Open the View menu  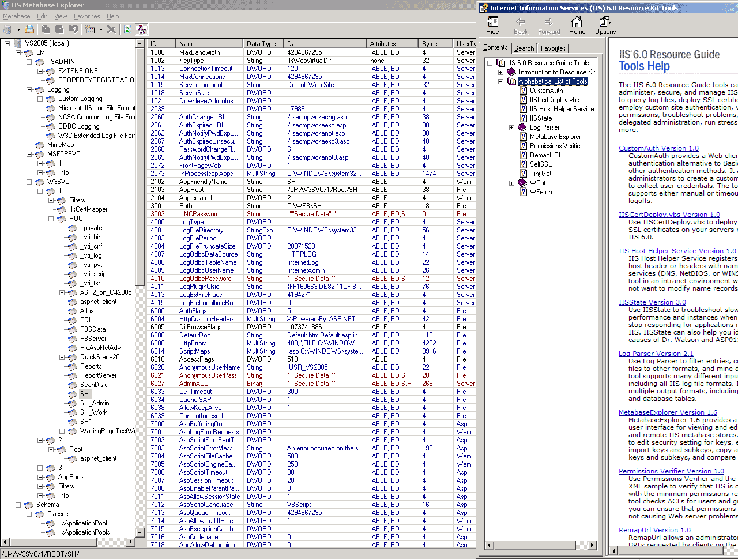pos(61,16)
